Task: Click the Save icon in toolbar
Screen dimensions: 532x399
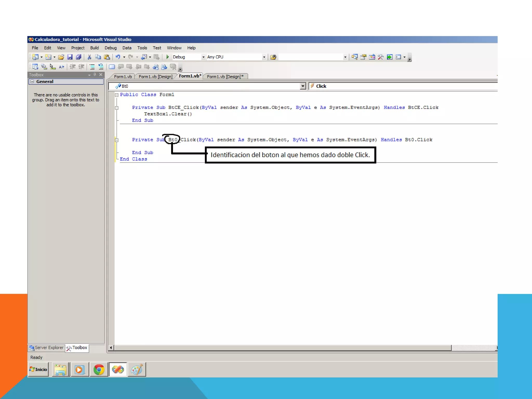Action: 70,57
